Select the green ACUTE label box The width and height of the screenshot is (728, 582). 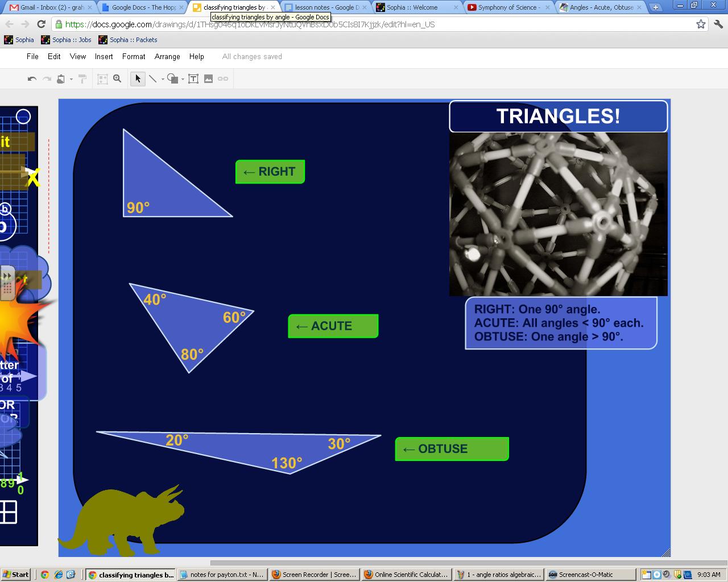(x=333, y=326)
